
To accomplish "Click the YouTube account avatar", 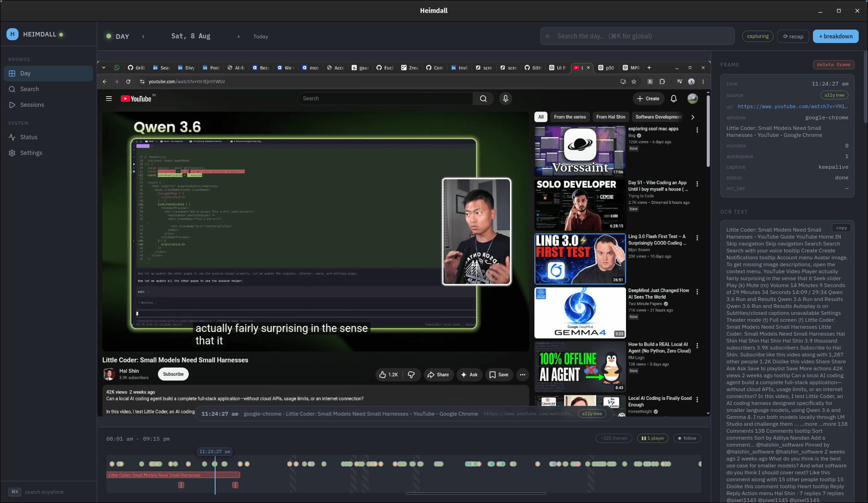I will (x=693, y=98).
